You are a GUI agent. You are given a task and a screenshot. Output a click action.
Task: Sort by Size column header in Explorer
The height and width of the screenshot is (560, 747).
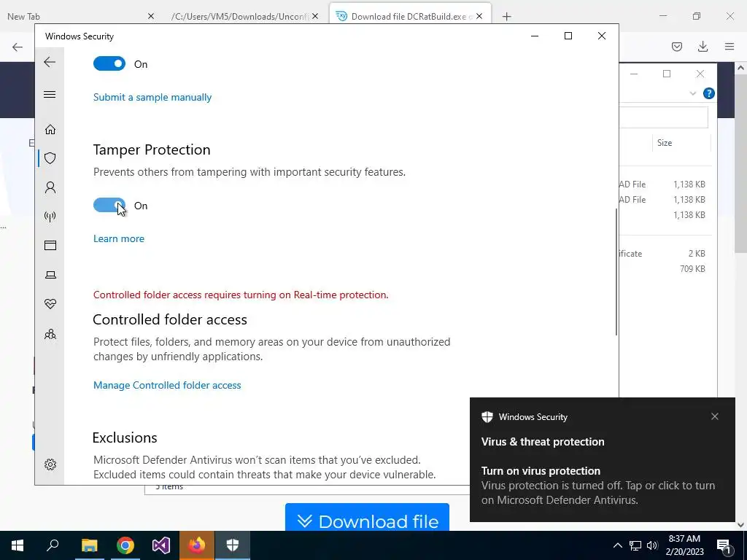click(681, 143)
